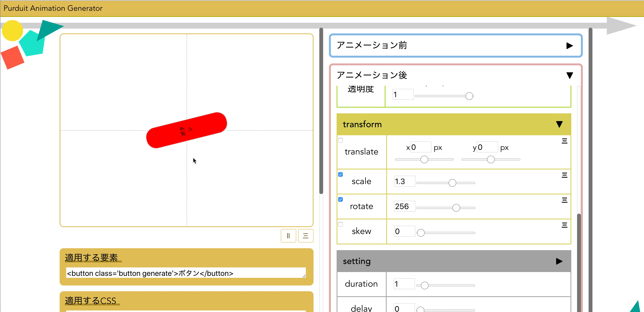644x312 pixels.
Task: Click the three-line menu icon below the preview
Action: pos(305,236)
